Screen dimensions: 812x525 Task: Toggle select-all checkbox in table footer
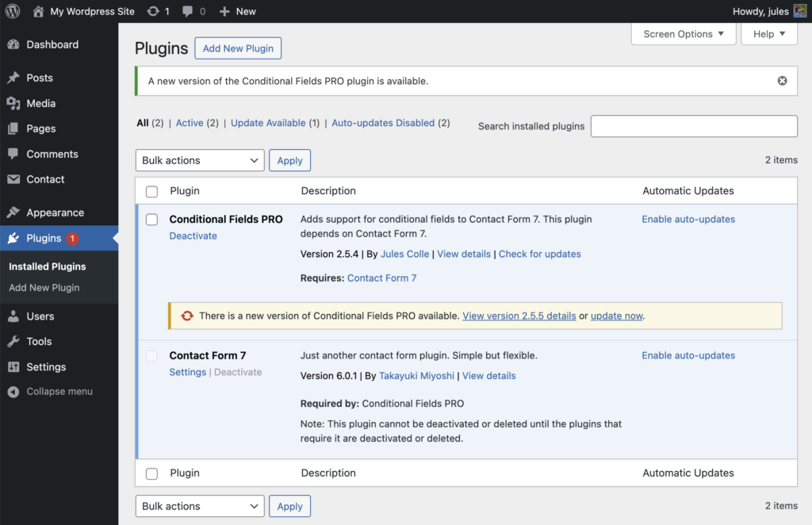152,473
